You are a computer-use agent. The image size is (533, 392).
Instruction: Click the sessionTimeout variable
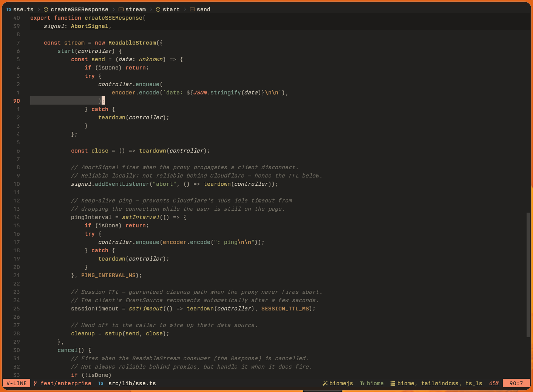pos(95,309)
